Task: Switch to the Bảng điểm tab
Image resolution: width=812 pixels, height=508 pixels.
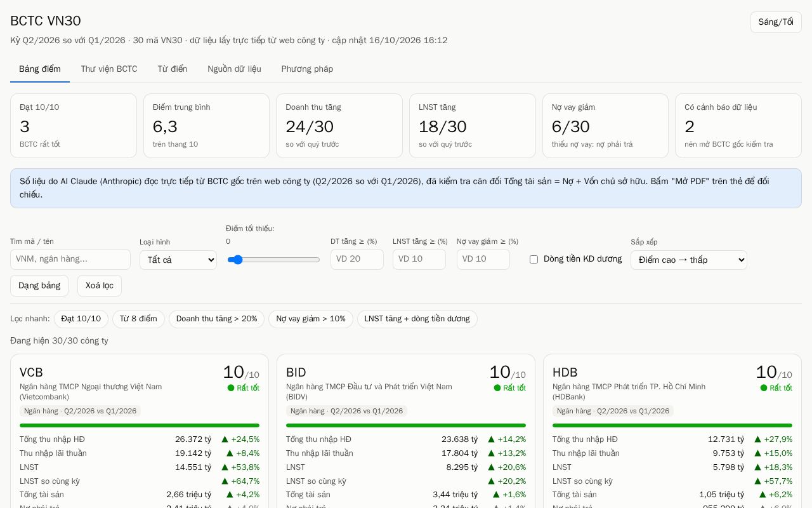Action: (40, 69)
